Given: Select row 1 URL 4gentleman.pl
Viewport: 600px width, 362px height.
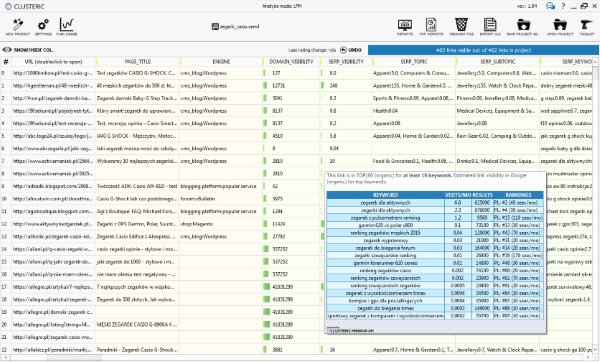Looking at the screenshot, I should click(x=53, y=86).
